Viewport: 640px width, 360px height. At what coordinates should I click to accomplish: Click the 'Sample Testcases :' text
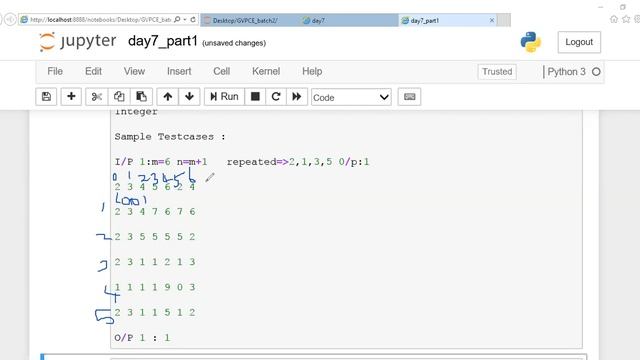click(170, 137)
